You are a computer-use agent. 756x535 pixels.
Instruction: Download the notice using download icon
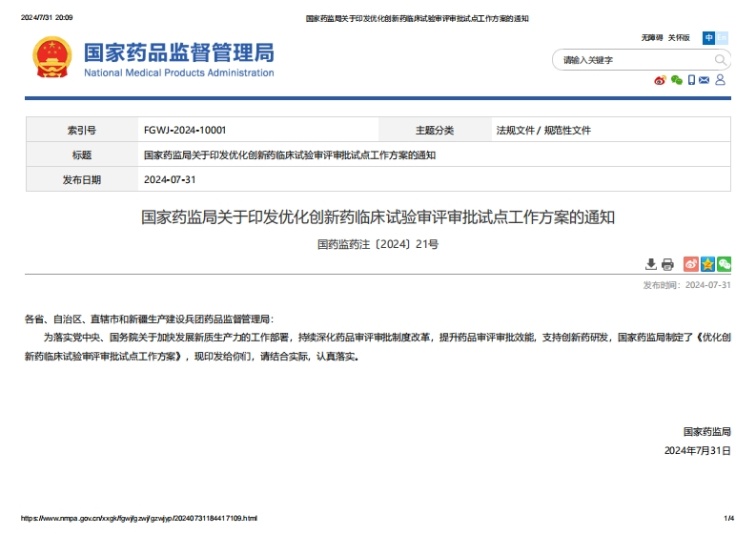coord(651,264)
